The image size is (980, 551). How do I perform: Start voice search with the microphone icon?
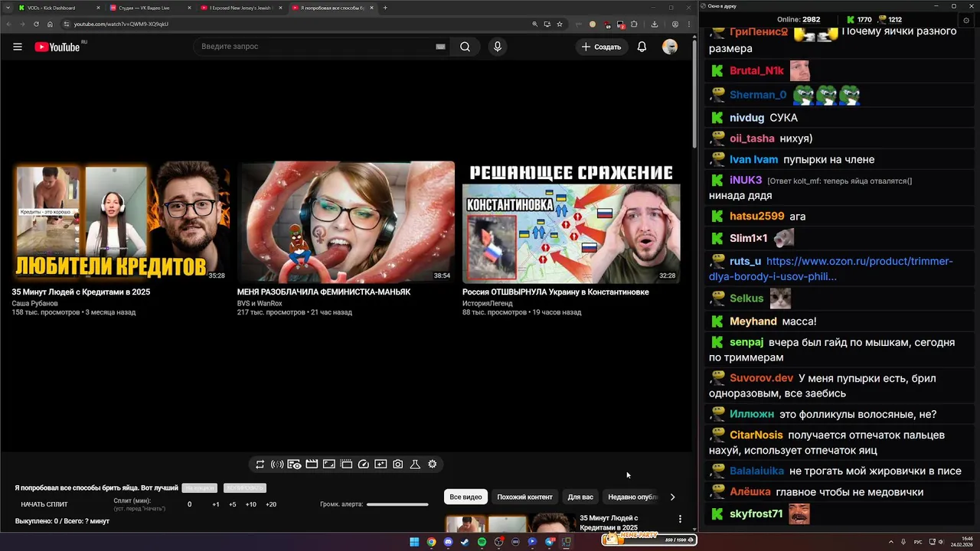[x=497, y=47]
